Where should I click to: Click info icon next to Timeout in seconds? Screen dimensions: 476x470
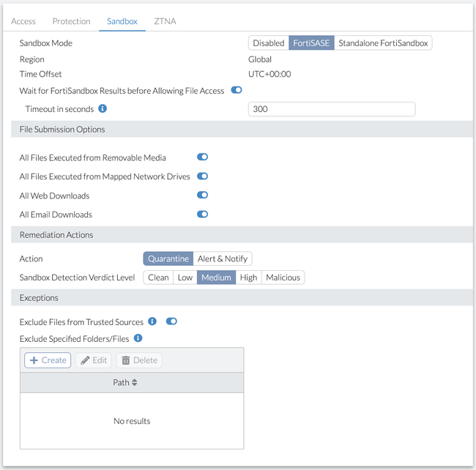(103, 109)
